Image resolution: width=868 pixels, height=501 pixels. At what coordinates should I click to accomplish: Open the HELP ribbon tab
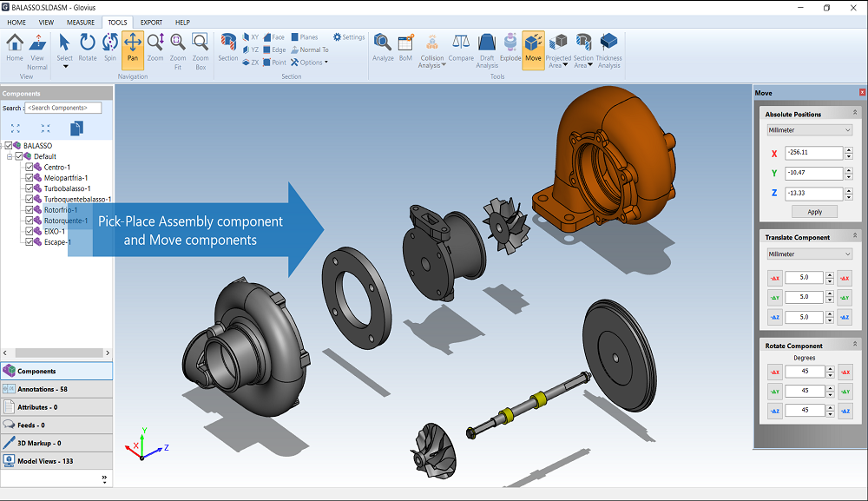[182, 23]
